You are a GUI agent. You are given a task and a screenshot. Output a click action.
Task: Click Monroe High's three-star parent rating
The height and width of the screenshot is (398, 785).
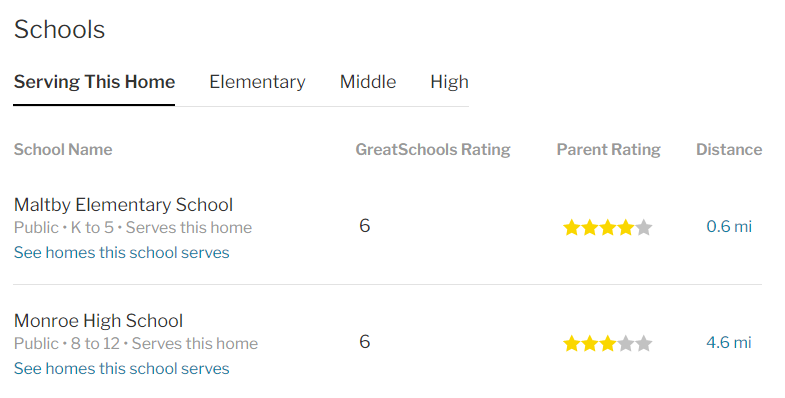coord(607,344)
